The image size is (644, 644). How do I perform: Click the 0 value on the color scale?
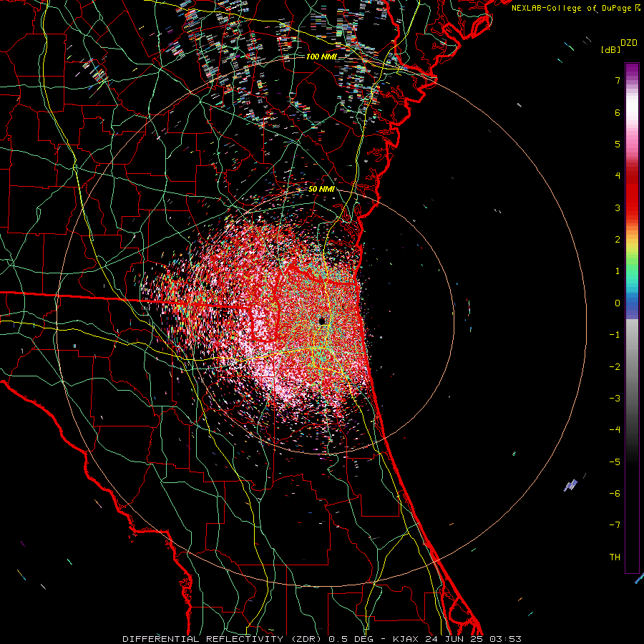pyautogui.click(x=618, y=303)
